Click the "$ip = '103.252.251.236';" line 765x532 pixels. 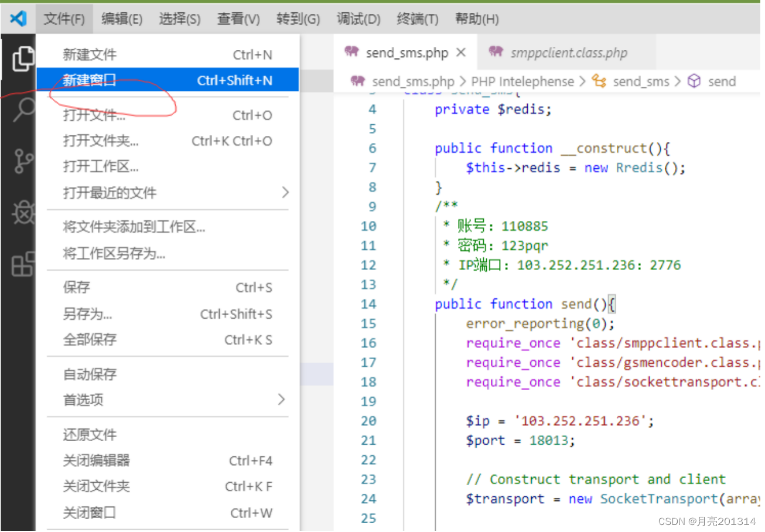[560, 421]
